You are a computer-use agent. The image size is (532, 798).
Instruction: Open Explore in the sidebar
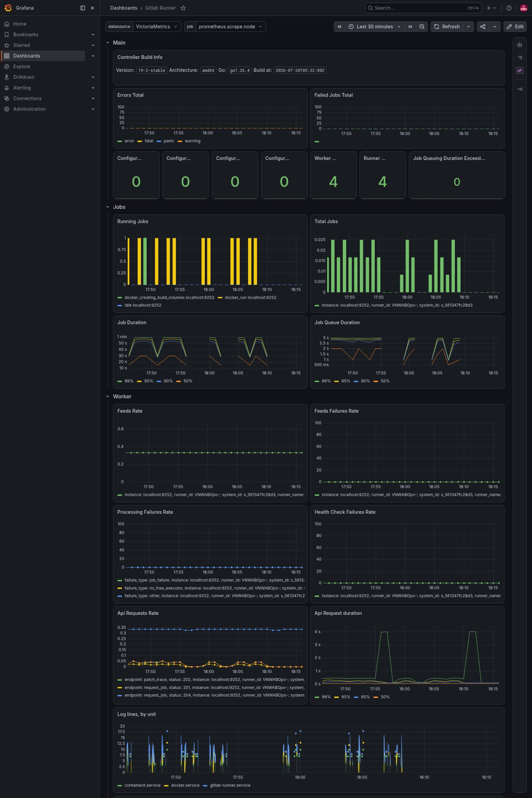[x=22, y=66]
